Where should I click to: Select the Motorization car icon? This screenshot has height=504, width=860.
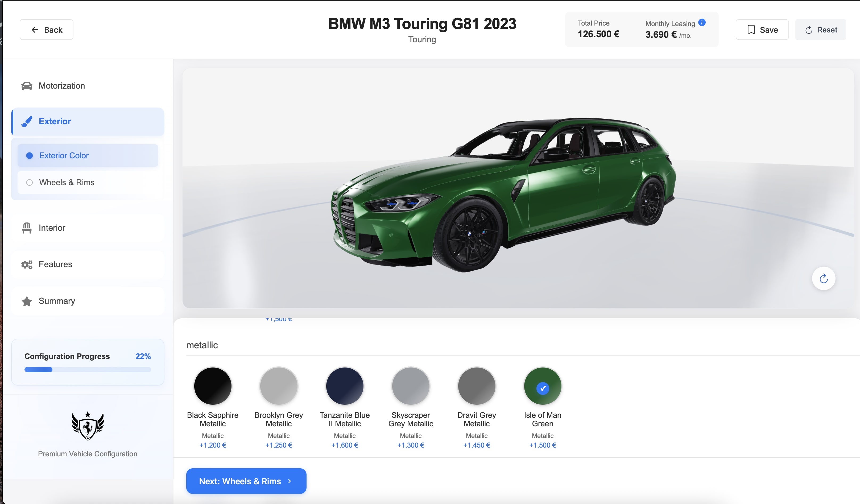point(27,85)
